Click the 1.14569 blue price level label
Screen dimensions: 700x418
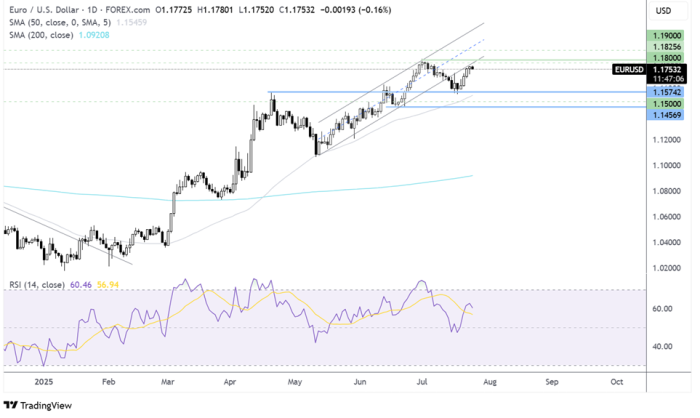click(x=664, y=115)
